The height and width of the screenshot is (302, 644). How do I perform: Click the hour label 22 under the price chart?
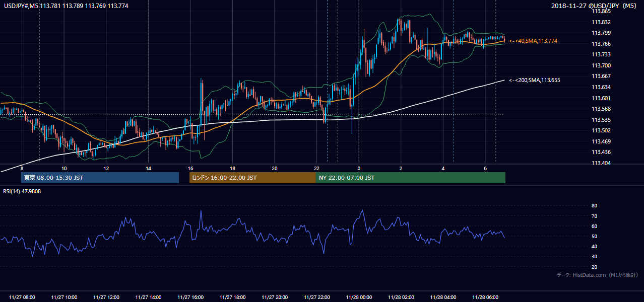click(x=316, y=168)
